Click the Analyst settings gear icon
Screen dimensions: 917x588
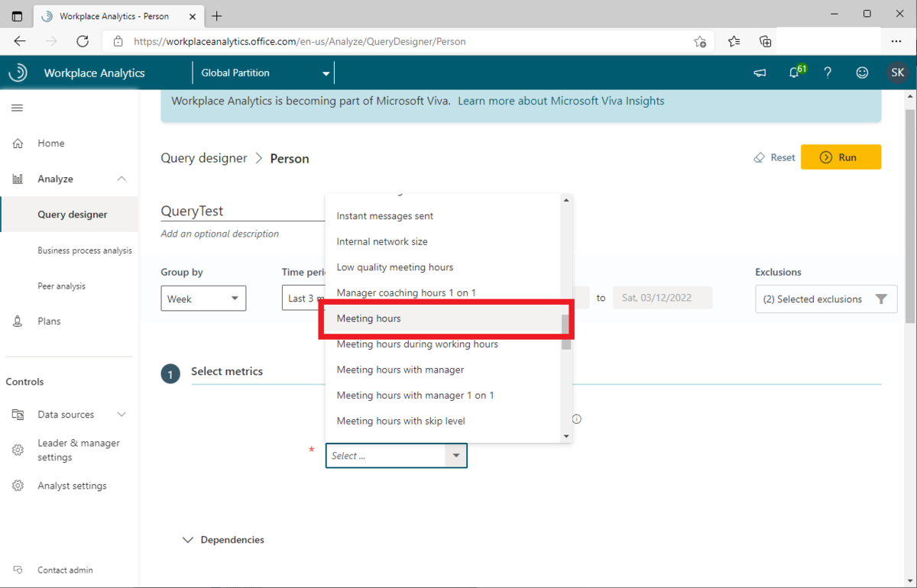[x=18, y=486]
